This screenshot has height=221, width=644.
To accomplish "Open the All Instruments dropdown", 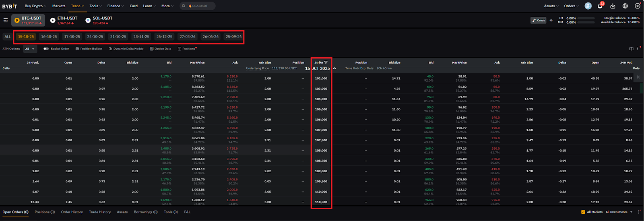I will point(619,212).
